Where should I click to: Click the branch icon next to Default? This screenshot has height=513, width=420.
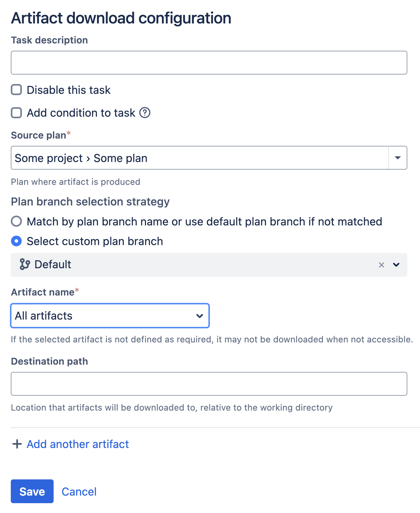(25, 264)
